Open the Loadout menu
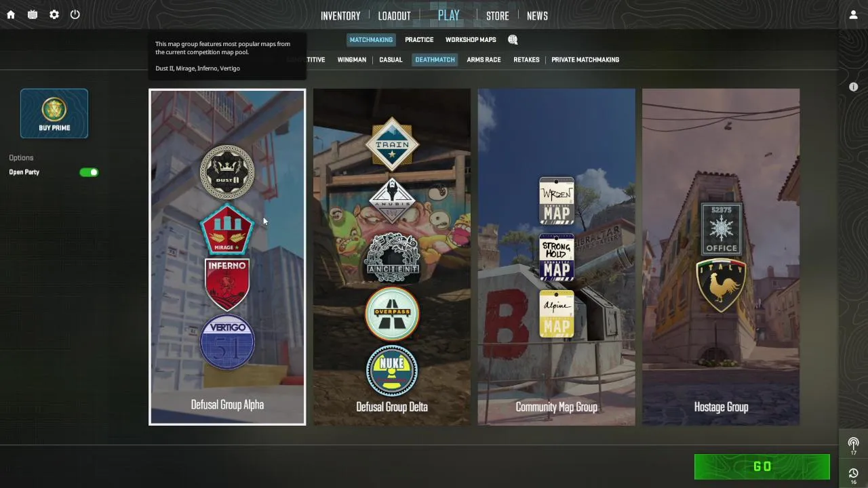Screen dimensions: 868x488 click(x=394, y=16)
